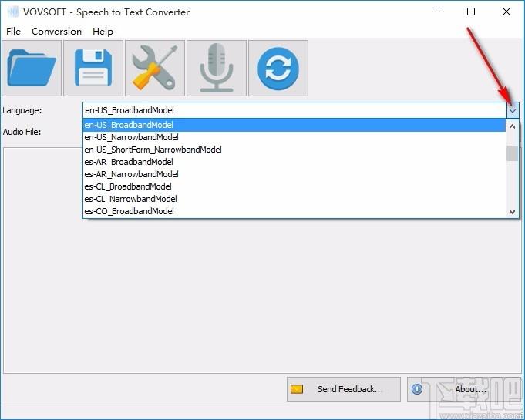Pick es-CO_BroadbandModel from list
Screen dimensions: 525x420
294,211
